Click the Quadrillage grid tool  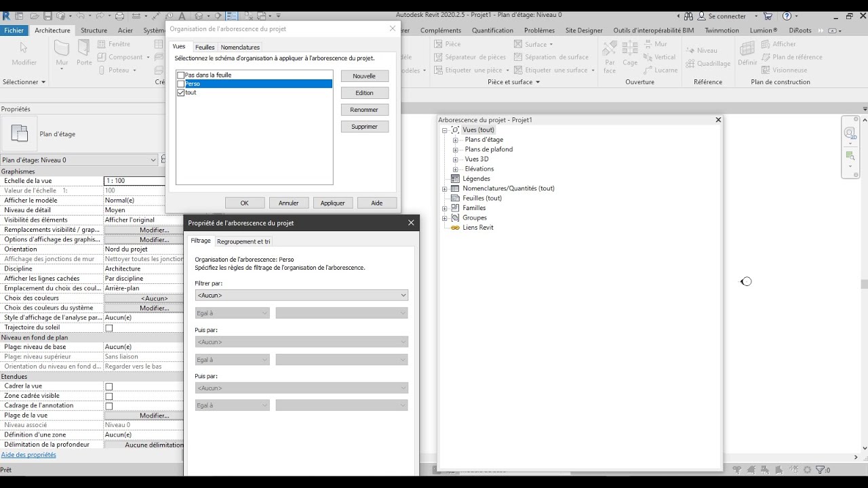[x=708, y=64]
